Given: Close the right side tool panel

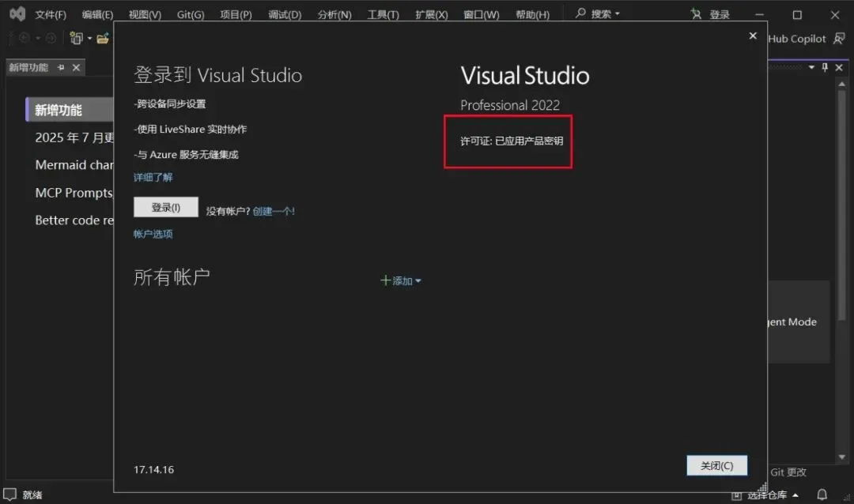Looking at the screenshot, I should [x=839, y=67].
